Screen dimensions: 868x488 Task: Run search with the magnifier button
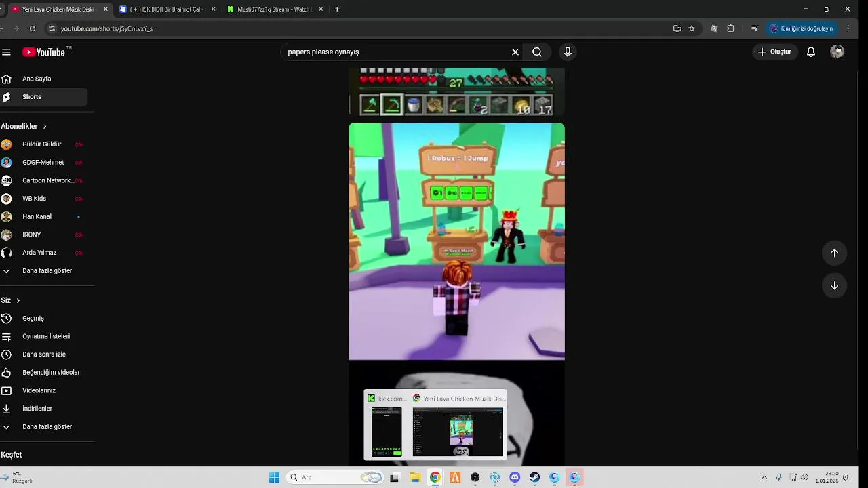(x=537, y=52)
